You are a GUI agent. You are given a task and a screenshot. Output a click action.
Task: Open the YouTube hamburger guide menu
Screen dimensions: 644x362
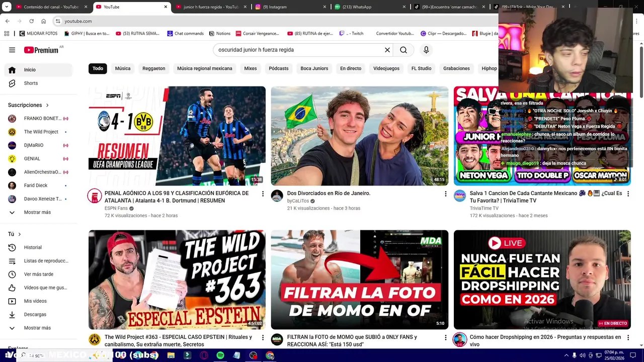(x=12, y=50)
